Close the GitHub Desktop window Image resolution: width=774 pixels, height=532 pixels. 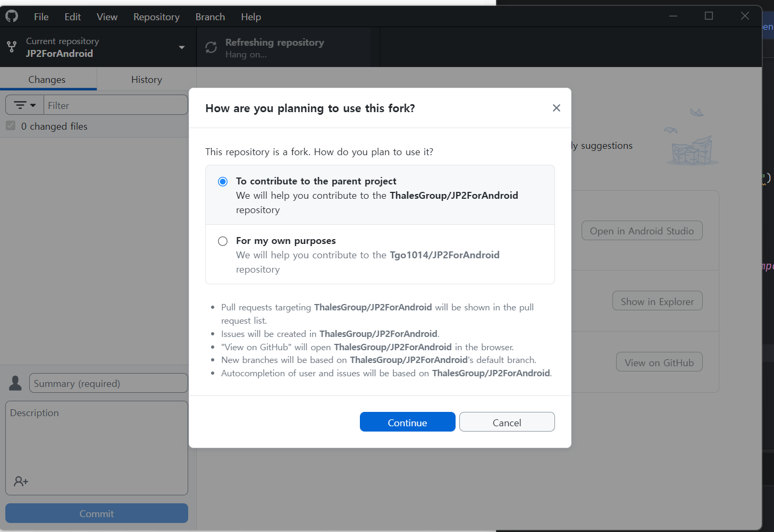(x=745, y=16)
